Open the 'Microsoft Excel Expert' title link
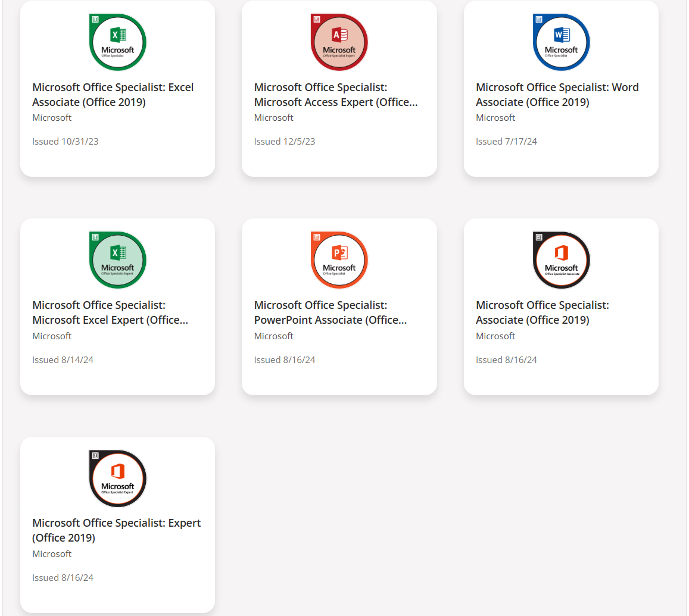The image size is (689, 616). pos(110,312)
